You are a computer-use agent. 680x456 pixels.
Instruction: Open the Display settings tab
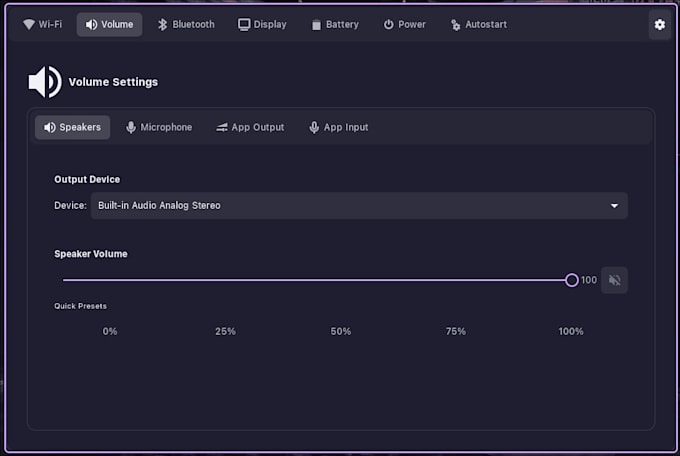[x=262, y=25]
